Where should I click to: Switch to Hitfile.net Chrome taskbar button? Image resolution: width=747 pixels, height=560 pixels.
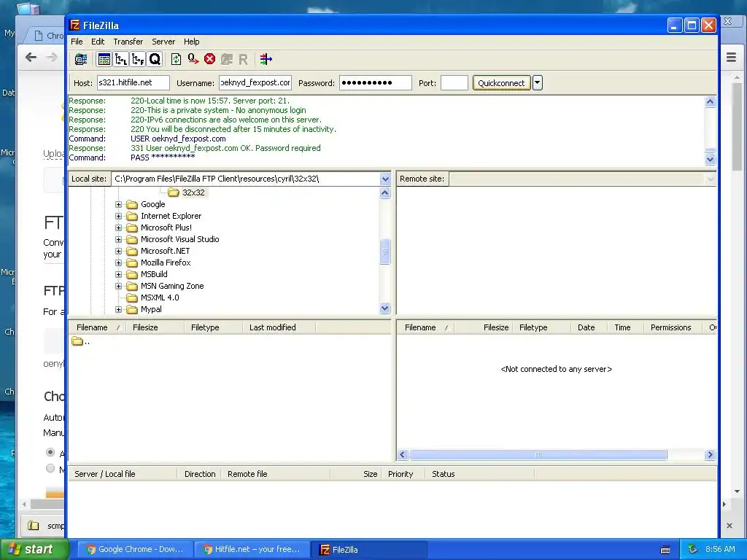[252, 549]
